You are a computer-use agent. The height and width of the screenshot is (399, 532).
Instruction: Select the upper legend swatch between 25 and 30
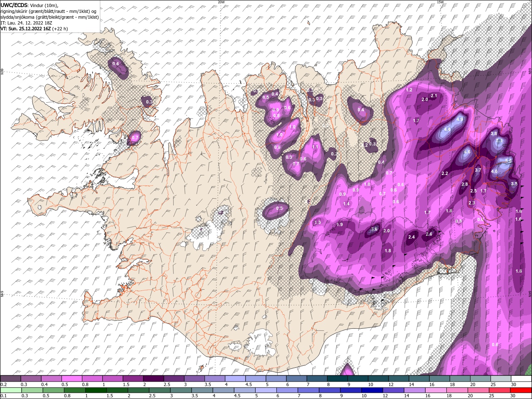coord(500,379)
